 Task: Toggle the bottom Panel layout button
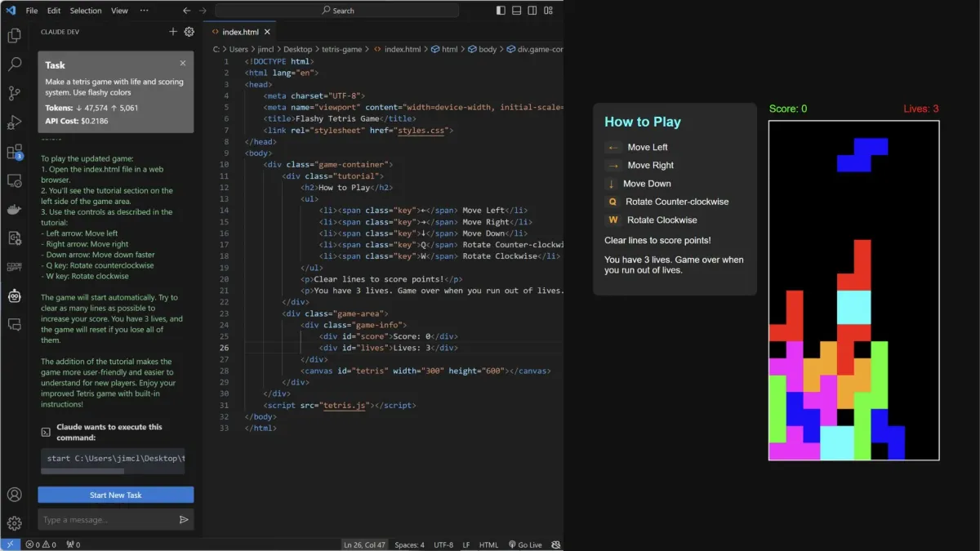517,11
